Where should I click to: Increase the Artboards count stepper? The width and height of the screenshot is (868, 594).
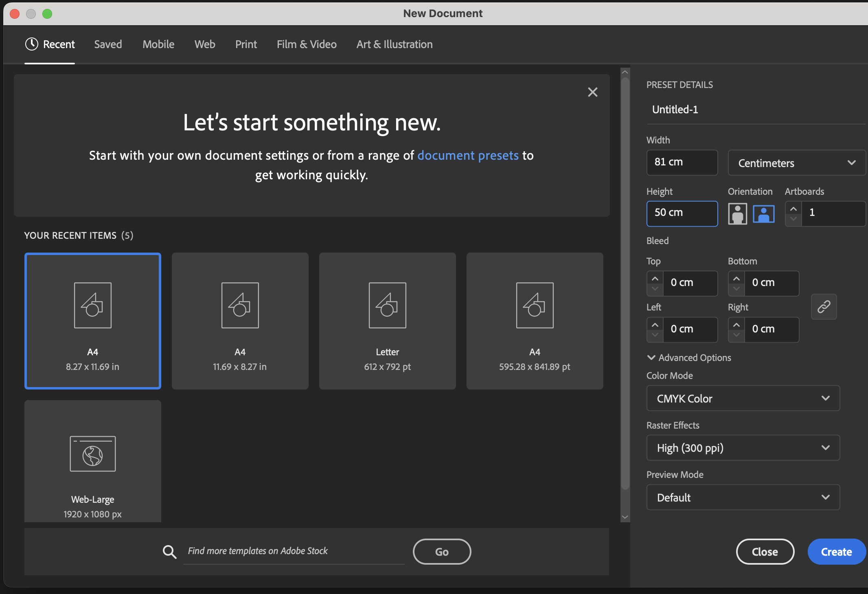(793, 209)
